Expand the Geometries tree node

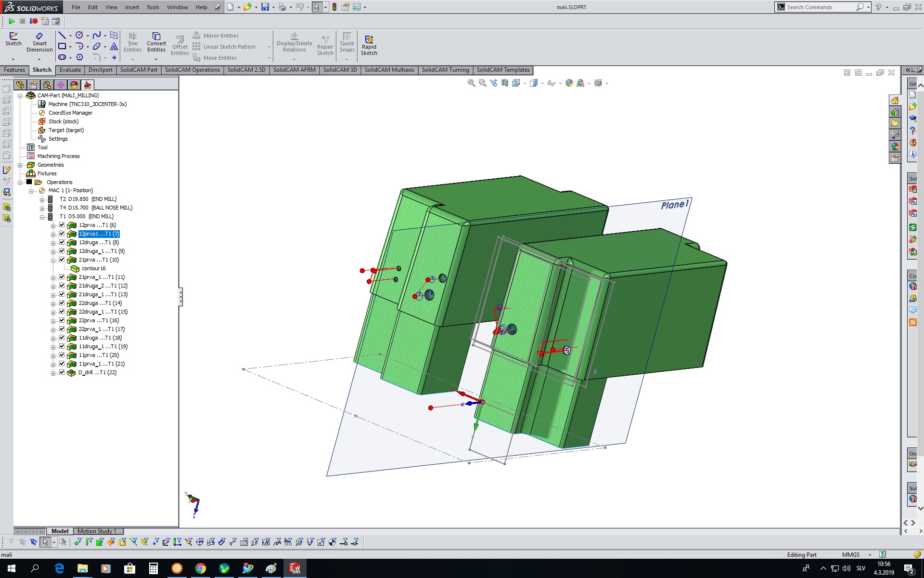click(x=20, y=165)
